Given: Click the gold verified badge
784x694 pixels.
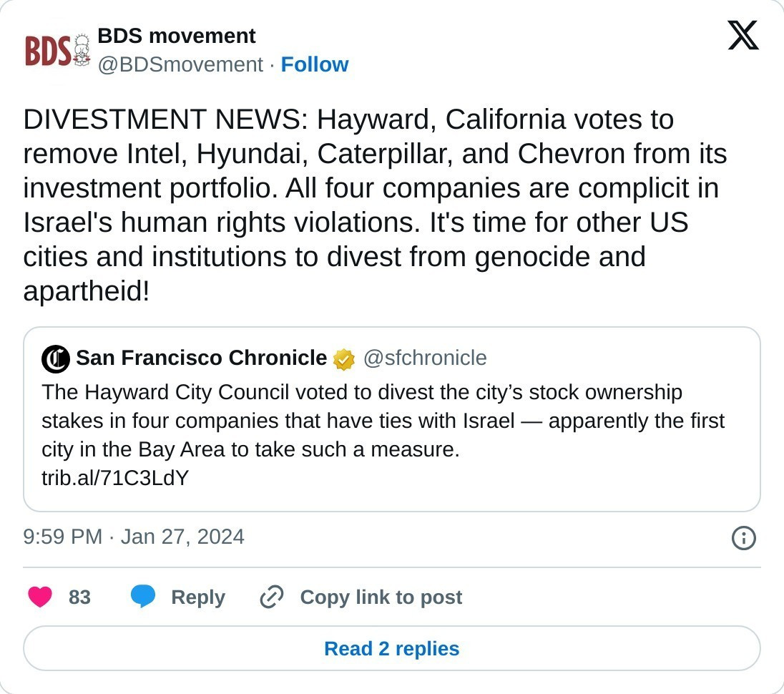Looking at the screenshot, I should click(x=344, y=358).
